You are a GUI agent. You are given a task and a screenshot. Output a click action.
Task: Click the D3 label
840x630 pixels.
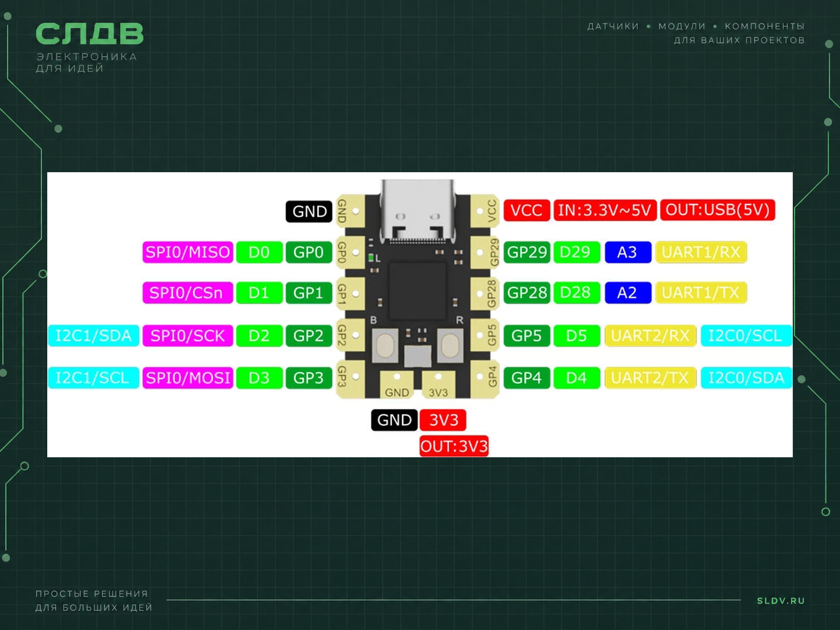tap(259, 377)
